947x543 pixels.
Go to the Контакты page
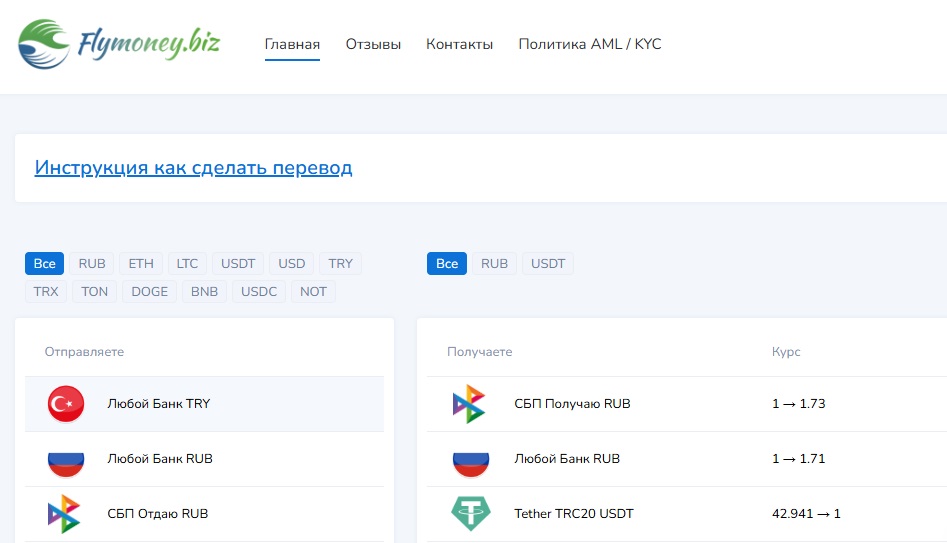pyautogui.click(x=460, y=44)
